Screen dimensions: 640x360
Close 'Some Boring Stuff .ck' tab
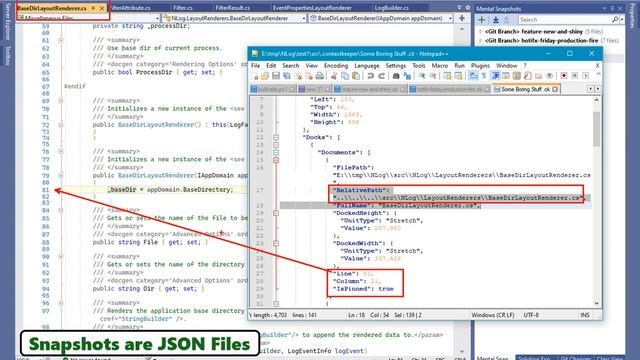pyautogui.click(x=555, y=89)
